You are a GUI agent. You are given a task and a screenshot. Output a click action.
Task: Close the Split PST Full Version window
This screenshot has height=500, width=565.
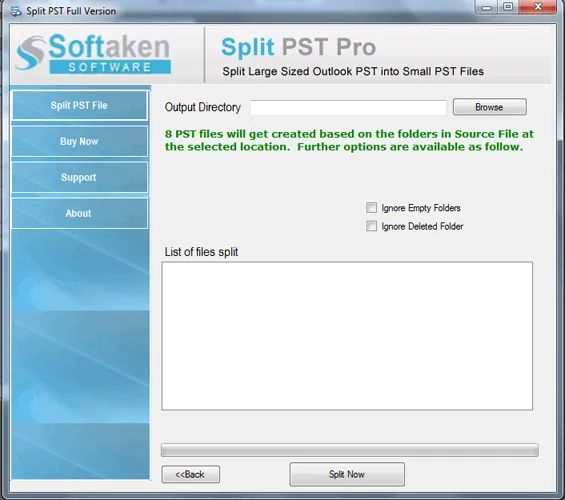click(538, 7)
